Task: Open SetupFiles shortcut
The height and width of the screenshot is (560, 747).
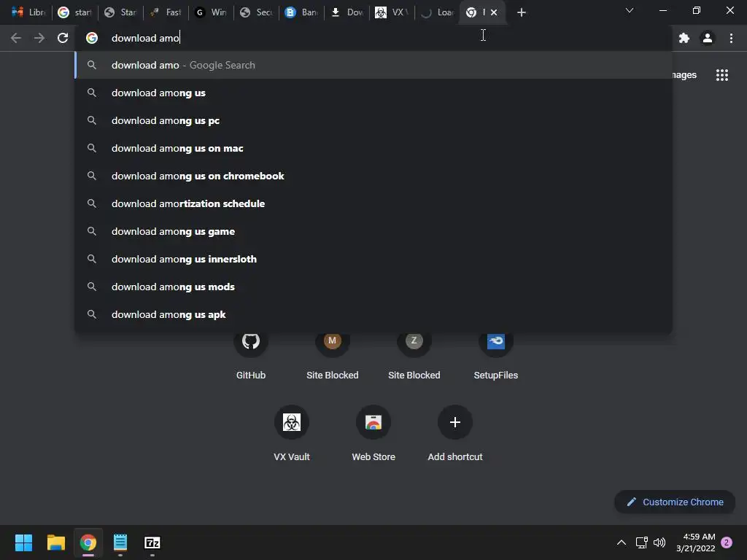Action: [x=495, y=354]
